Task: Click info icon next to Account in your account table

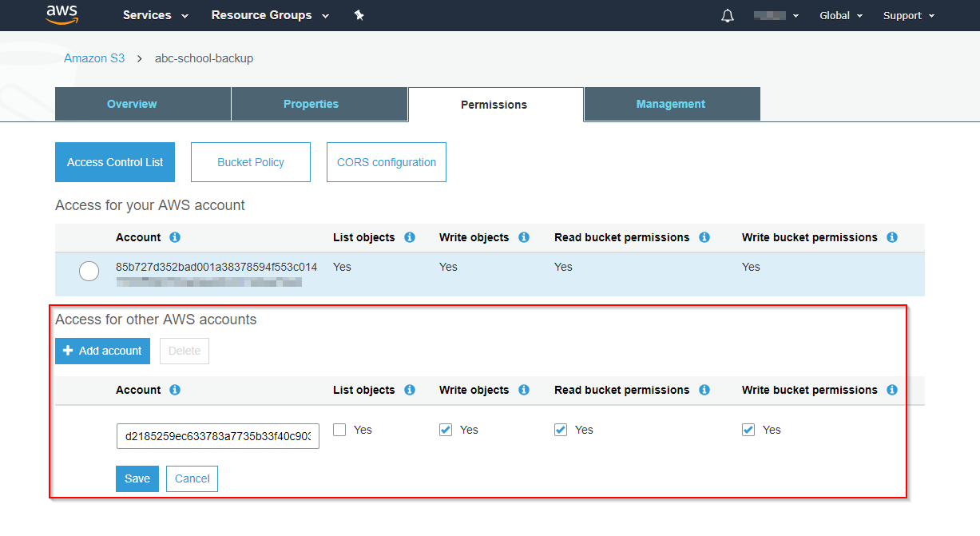Action: pyautogui.click(x=175, y=237)
